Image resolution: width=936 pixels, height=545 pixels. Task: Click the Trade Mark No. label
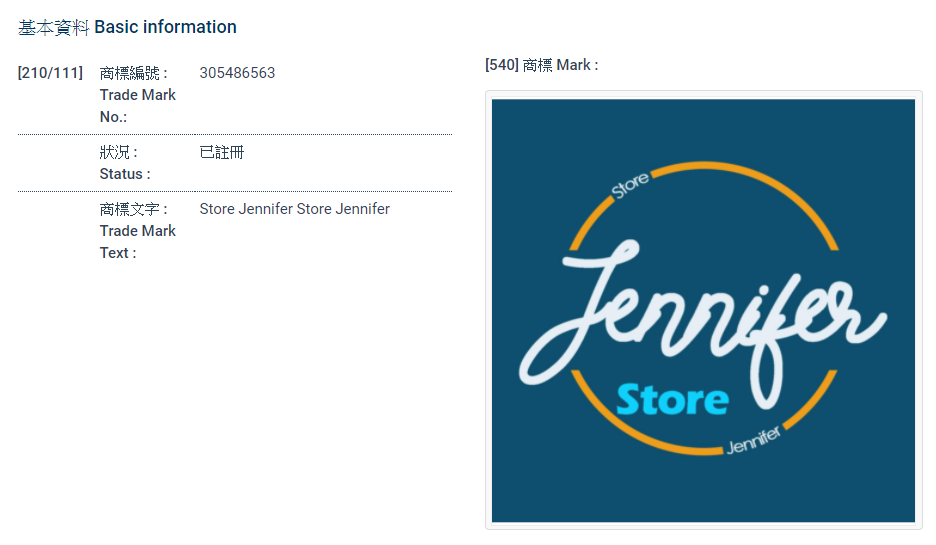(x=138, y=95)
